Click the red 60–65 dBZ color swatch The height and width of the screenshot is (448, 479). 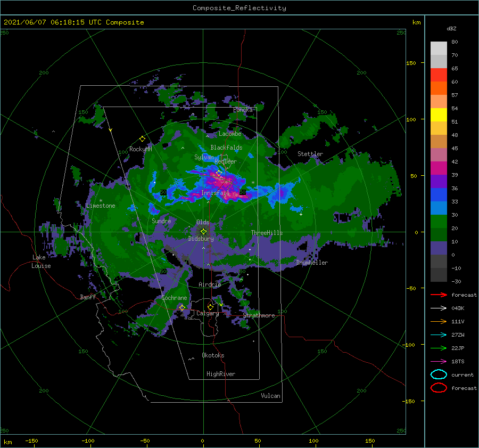point(439,75)
